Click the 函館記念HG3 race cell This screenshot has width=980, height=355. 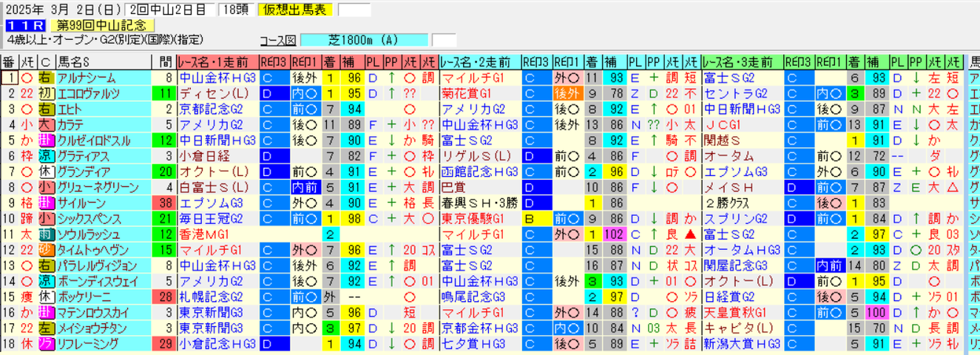(x=480, y=171)
